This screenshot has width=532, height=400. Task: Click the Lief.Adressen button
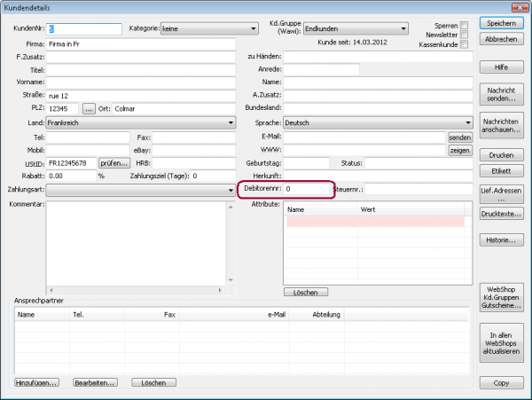[502, 194]
